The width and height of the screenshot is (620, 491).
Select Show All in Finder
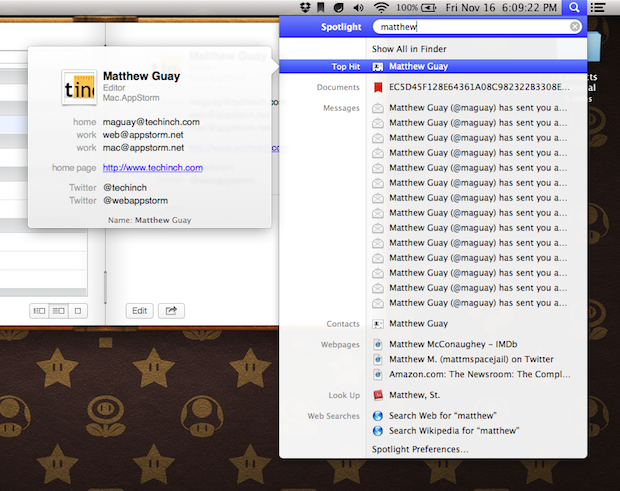pos(409,49)
